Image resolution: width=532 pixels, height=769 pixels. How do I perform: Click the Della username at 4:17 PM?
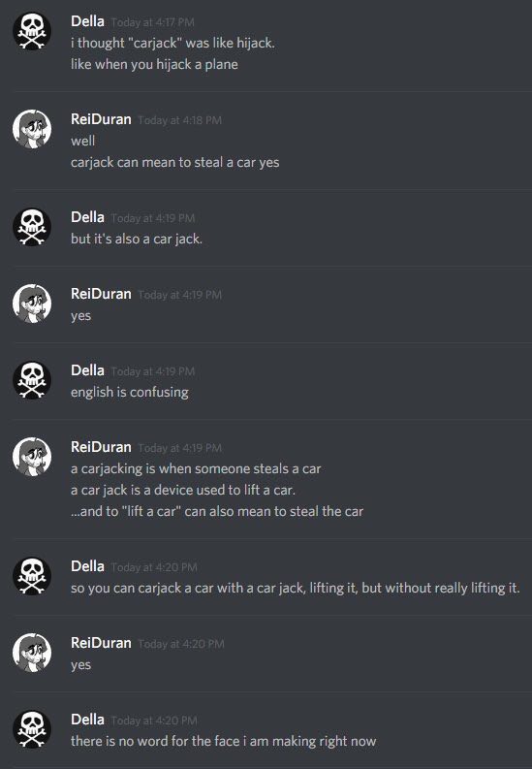tap(87, 21)
